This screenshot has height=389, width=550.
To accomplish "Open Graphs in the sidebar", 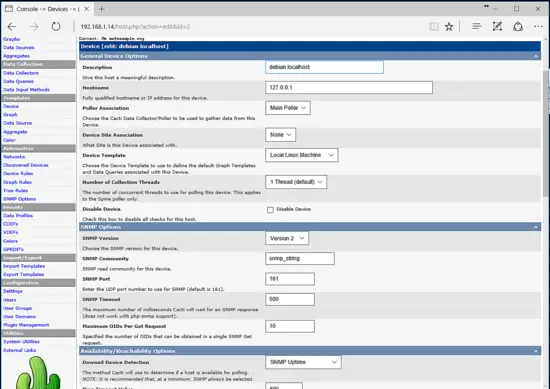I will (x=11, y=39).
